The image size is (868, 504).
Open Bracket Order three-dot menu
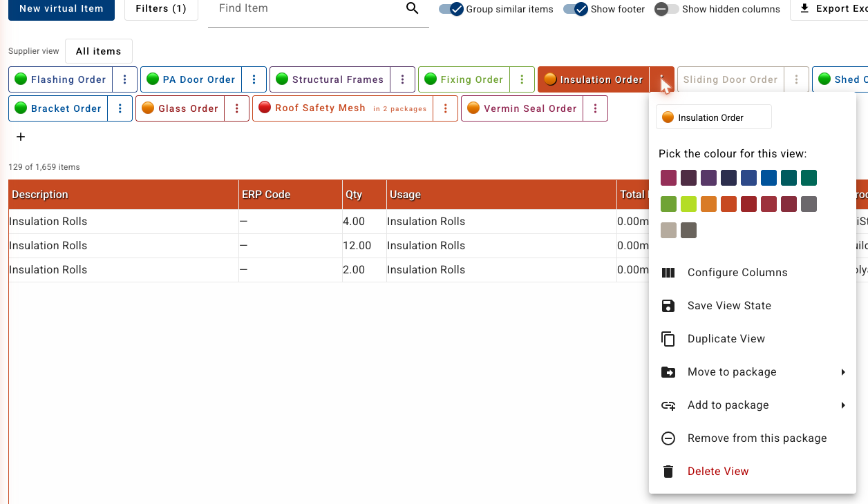click(x=120, y=108)
